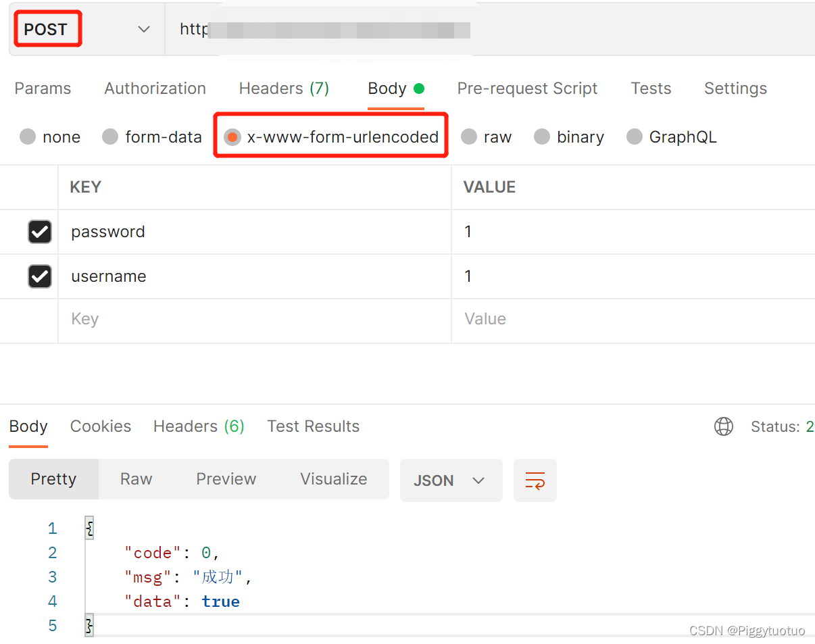Click the VALUE column header
Screen dimensions: 815x644
(x=489, y=187)
